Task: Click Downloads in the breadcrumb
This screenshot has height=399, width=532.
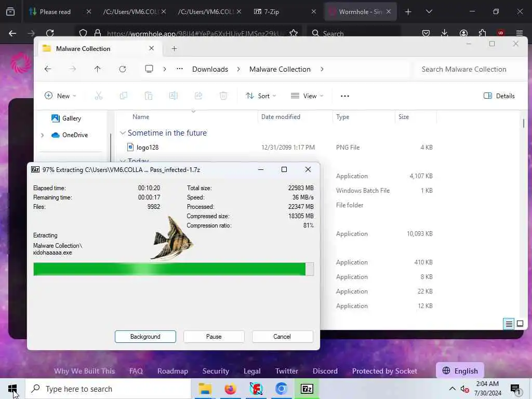Action: [x=210, y=69]
